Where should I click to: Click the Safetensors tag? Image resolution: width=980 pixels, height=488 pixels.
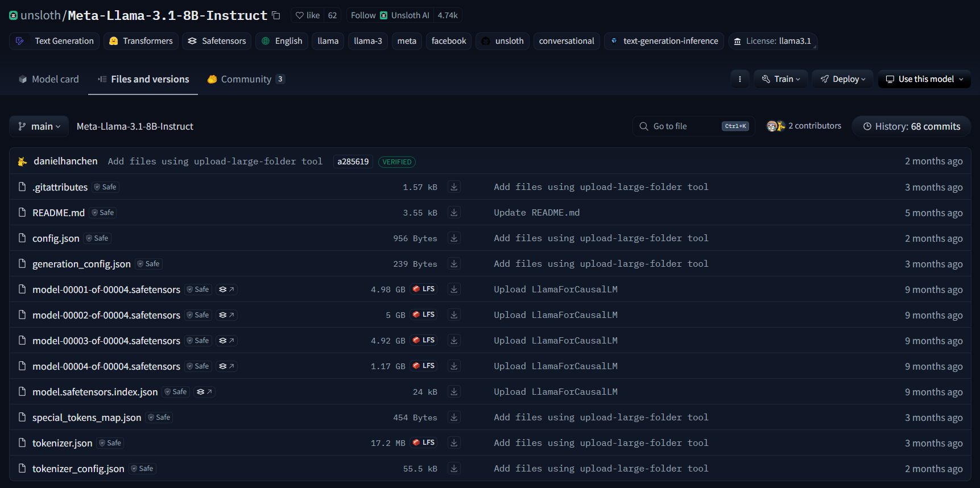coord(217,41)
